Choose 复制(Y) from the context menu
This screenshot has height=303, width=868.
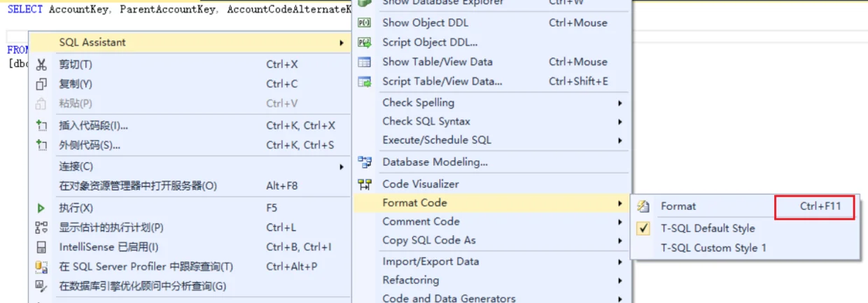(x=190, y=84)
